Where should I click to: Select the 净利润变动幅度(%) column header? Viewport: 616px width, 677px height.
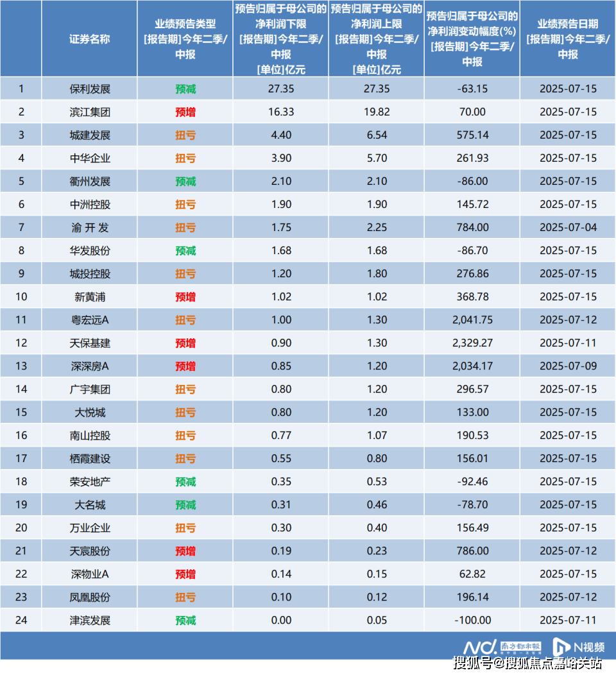tap(472, 39)
